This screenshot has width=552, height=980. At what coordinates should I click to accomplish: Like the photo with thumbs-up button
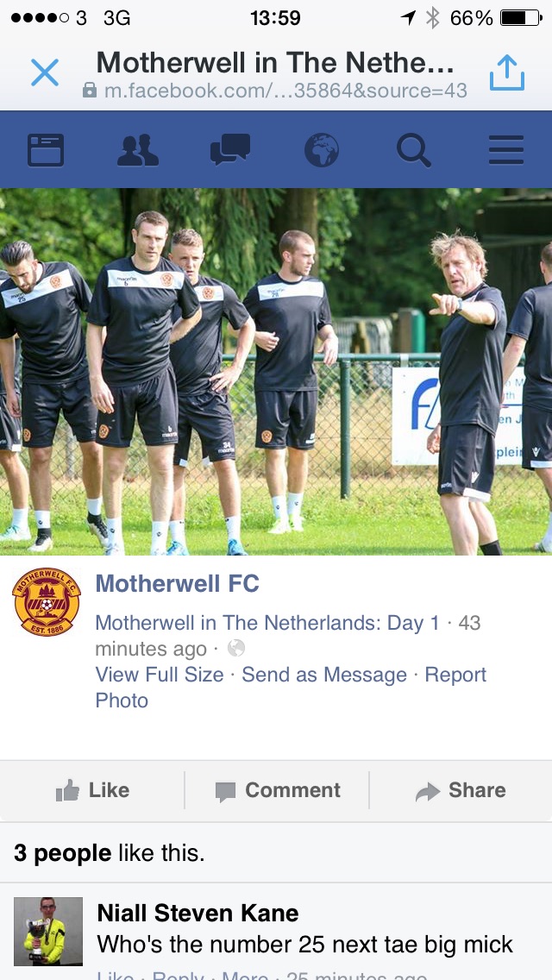tap(92, 790)
